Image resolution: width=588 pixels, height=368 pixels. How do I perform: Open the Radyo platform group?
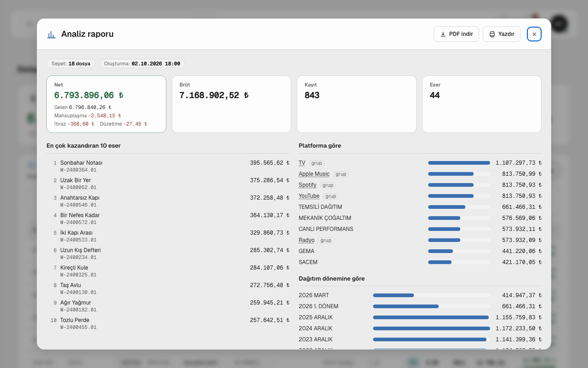click(307, 240)
